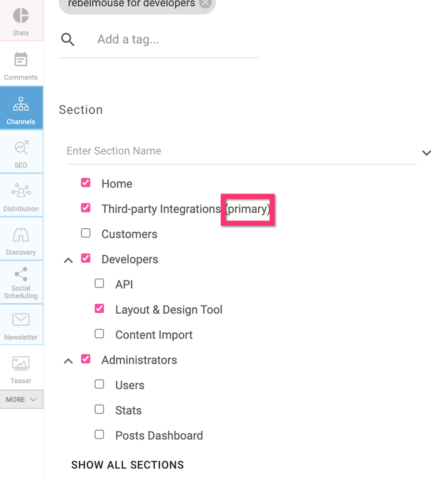Collapse the Administrators section group
Viewport: 448px width, 477px height.
tap(68, 361)
